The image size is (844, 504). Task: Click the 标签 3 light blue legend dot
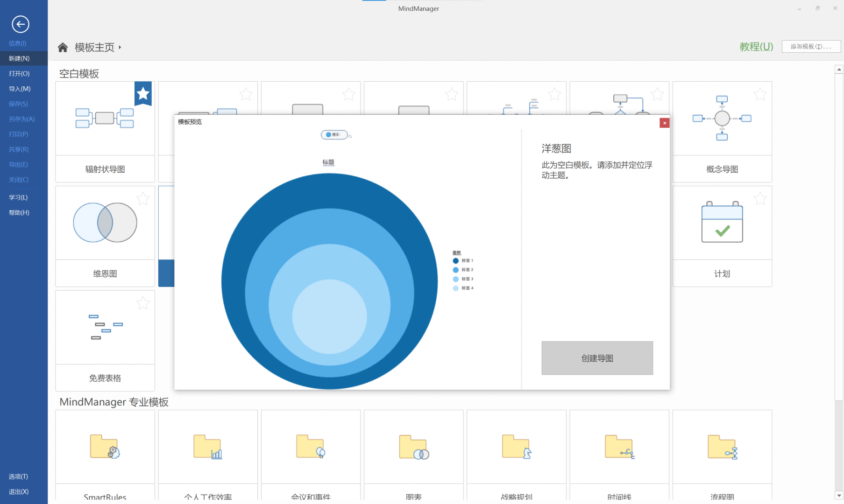point(455,279)
